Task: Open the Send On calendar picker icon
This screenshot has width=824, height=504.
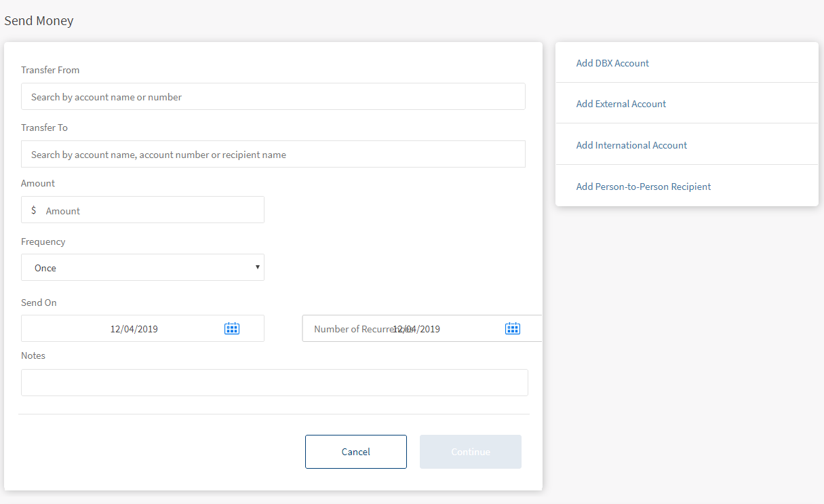Action: 232,329
